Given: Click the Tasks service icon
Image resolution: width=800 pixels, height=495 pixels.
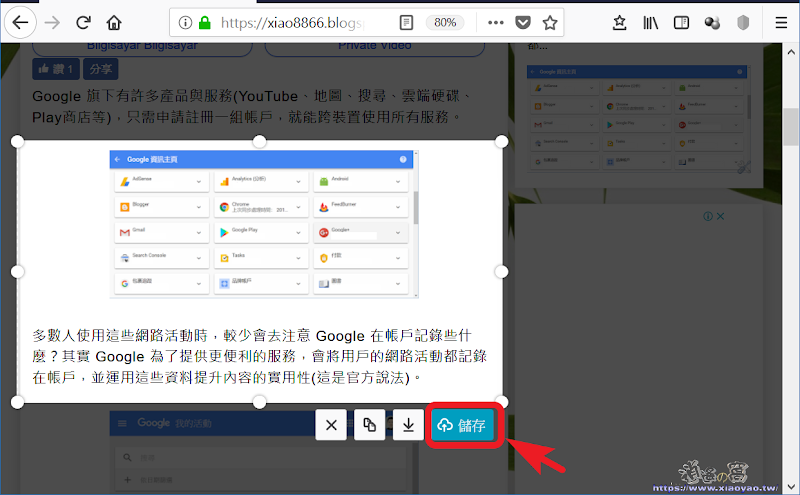Looking at the screenshot, I should click(x=224, y=258).
